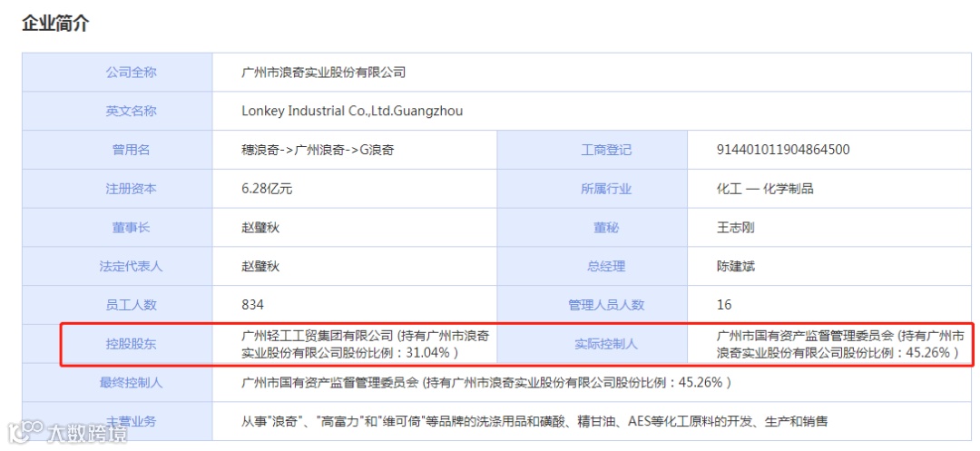Click Lonkey Industrial Co.,Ltd.Guangzhou text
Viewport: 980px width, 451px height.
coord(352,112)
